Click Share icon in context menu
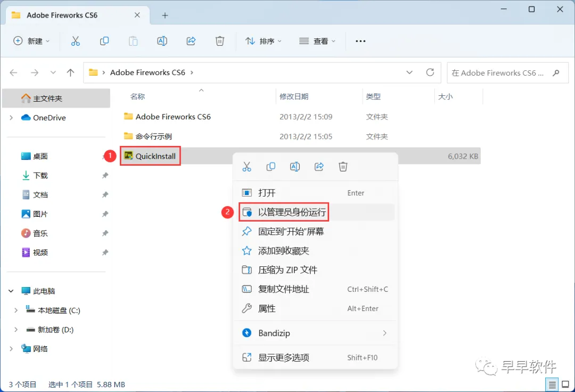The width and height of the screenshot is (575, 392). point(319,167)
